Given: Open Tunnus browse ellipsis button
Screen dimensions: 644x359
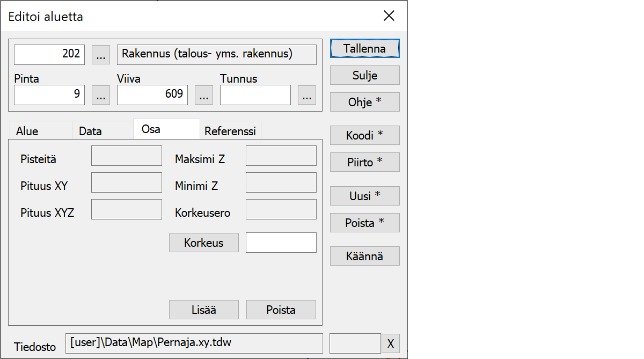Looking at the screenshot, I should click(306, 95).
